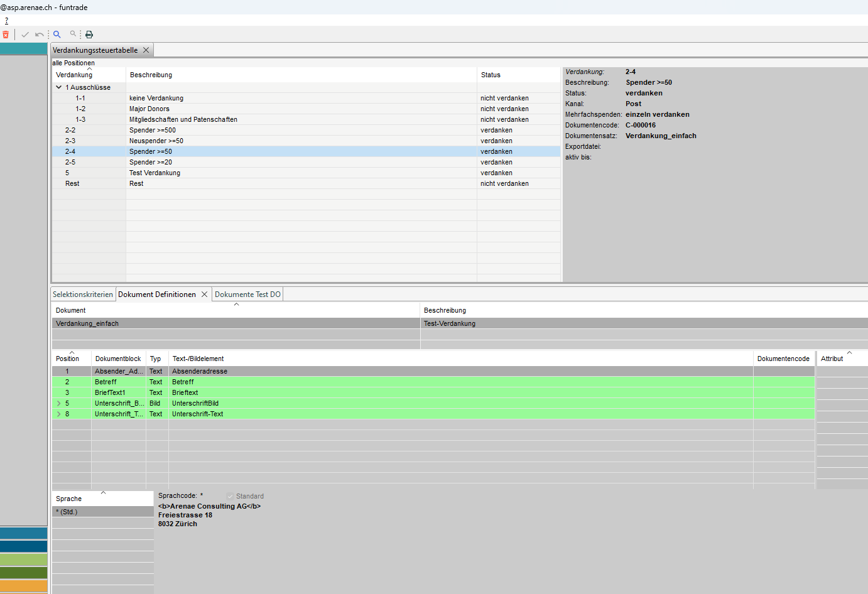Viewport: 868px width, 594px height.
Task: Click the red delete trash icon
Action: coord(6,35)
